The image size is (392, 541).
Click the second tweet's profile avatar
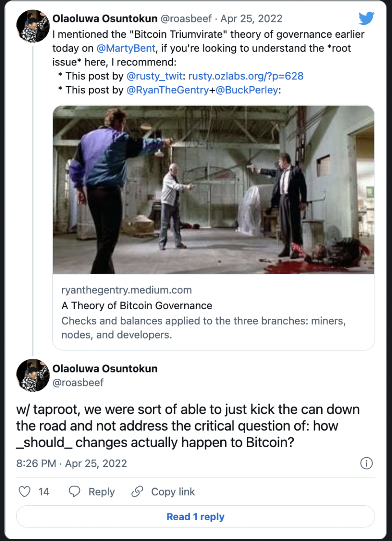[32, 375]
